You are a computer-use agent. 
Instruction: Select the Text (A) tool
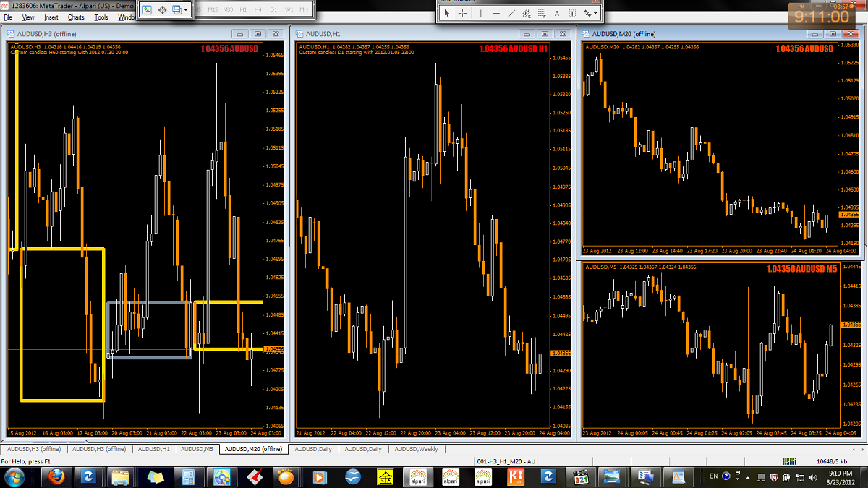pos(557,13)
